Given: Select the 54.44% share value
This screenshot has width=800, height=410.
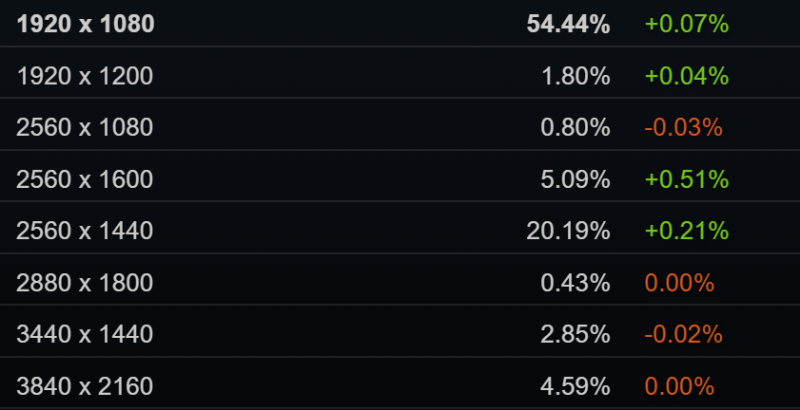Looking at the screenshot, I should pos(568,25).
